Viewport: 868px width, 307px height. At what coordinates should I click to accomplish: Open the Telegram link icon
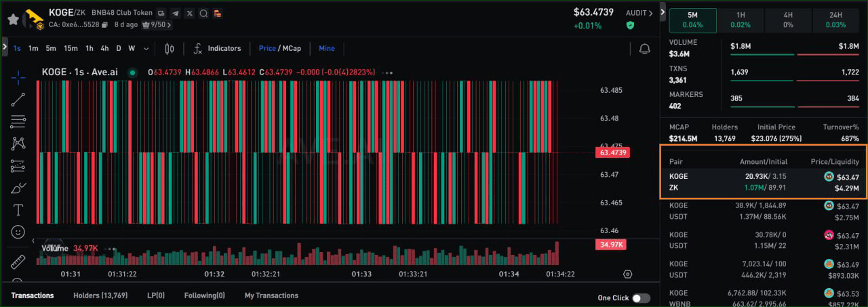[175, 13]
